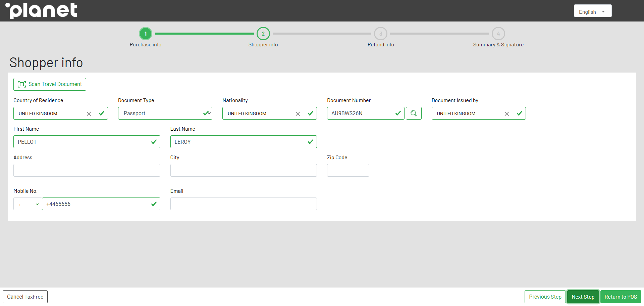Clear the Document Issued by selection

tap(506, 114)
